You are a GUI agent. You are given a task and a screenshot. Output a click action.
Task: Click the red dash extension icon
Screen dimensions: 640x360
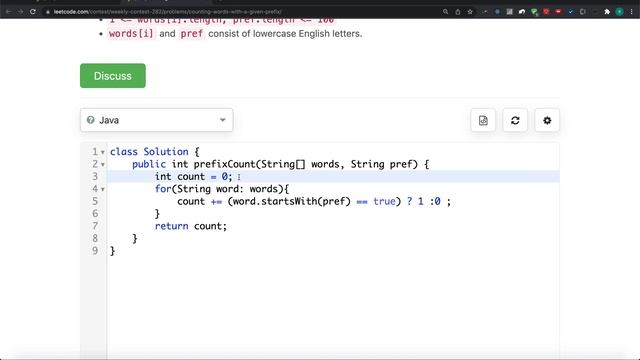[x=558, y=12]
